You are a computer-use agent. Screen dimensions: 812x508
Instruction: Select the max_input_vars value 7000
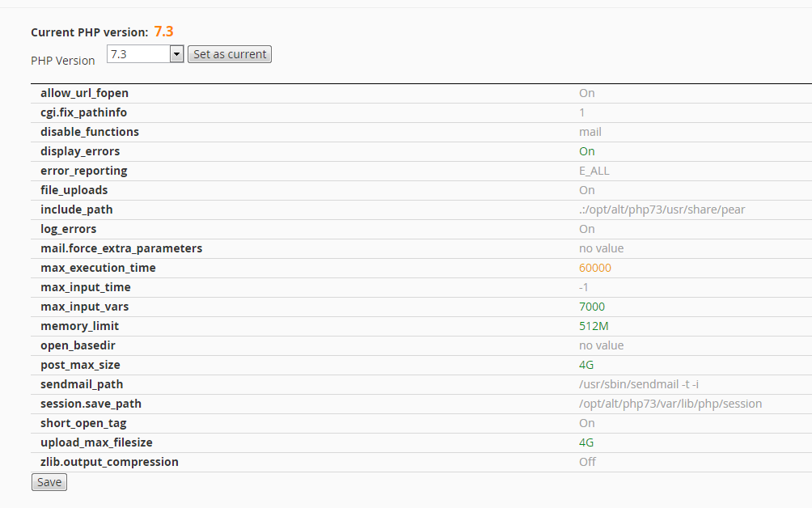592,307
